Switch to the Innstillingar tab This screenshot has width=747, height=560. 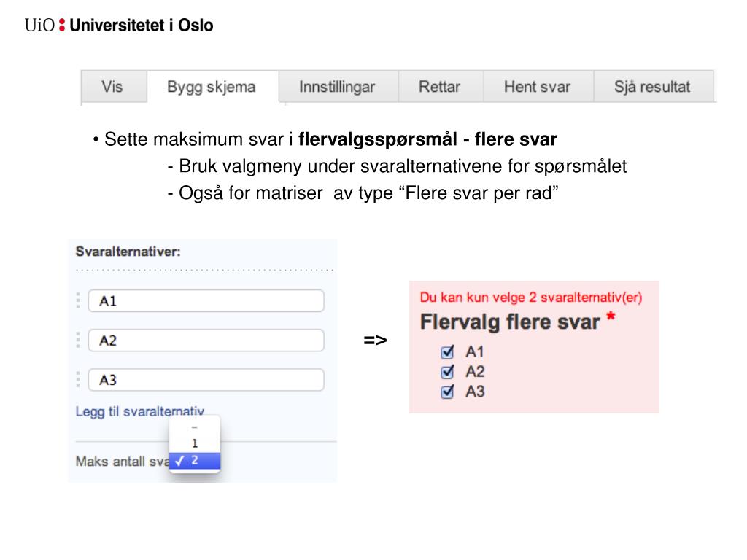coord(337,87)
